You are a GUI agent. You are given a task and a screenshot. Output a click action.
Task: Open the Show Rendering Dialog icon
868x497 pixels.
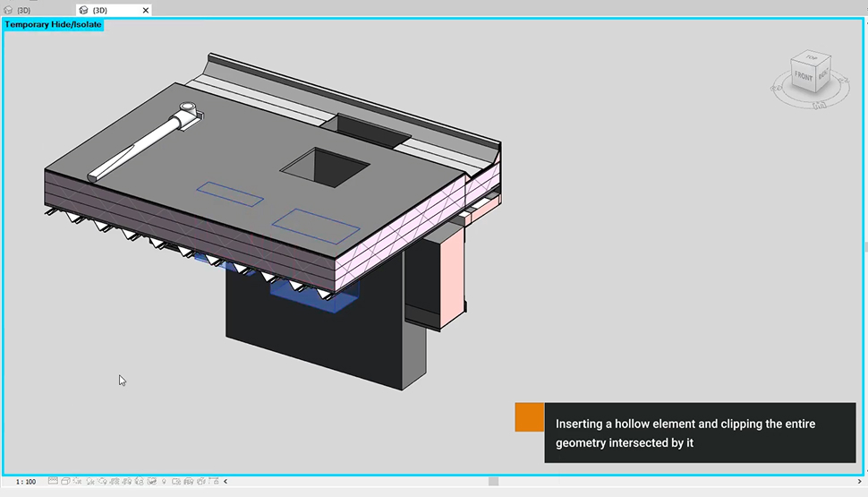click(102, 482)
